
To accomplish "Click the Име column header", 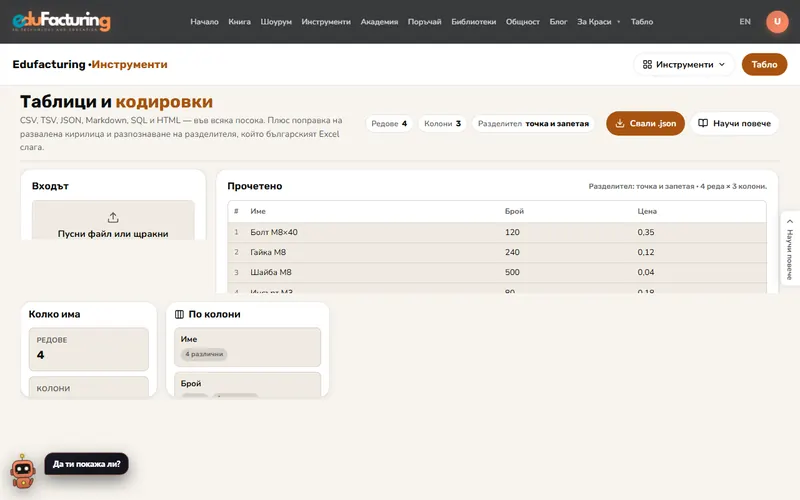I will point(258,211).
